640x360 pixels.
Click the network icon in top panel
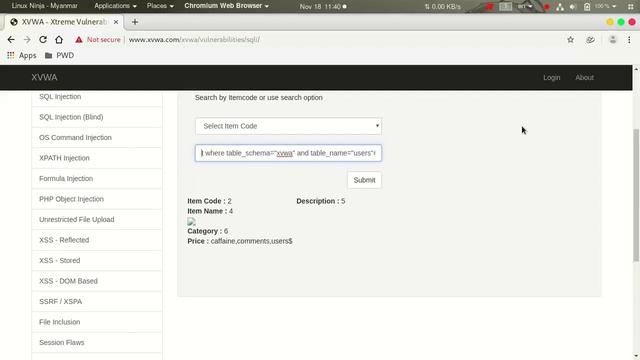pos(560,7)
